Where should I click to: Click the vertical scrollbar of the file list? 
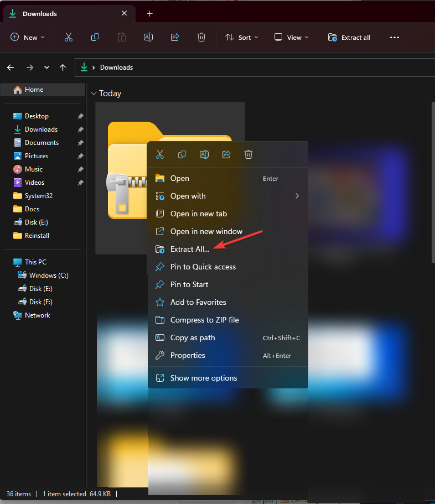pyautogui.click(x=433, y=182)
